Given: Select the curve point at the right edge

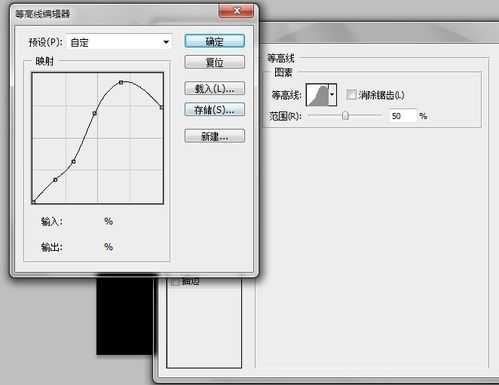Looking at the screenshot, I should pos(162,107).
